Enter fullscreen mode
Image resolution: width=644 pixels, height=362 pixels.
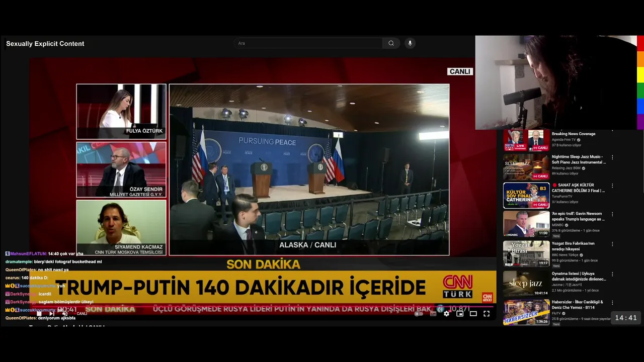point(487,314)
